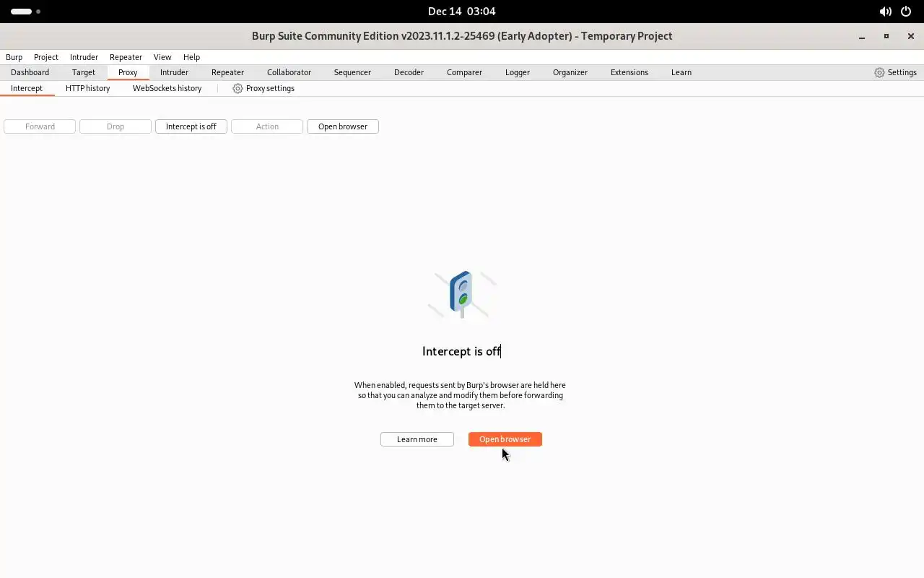Switch to the Target tab

tap(84, 72)
